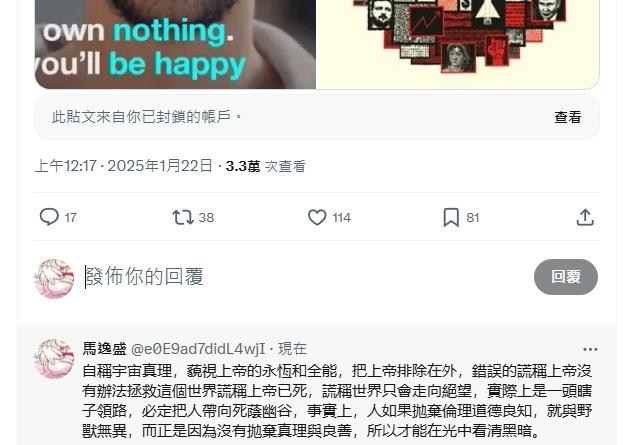Viewport: 626px width, 445px height.
Task: Focus the 發佈你的回覆 text field
Action: point(305,277)
